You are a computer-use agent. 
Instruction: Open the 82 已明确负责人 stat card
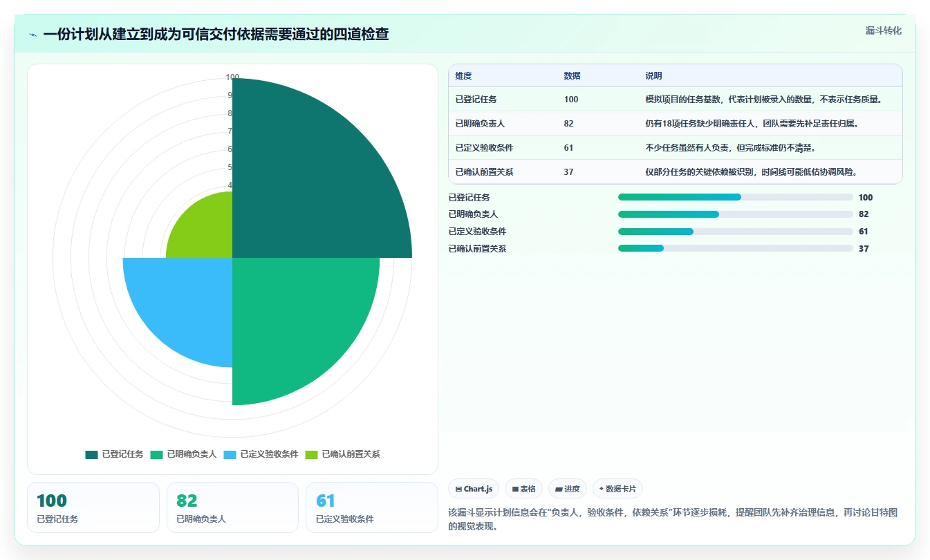point(232,507)
